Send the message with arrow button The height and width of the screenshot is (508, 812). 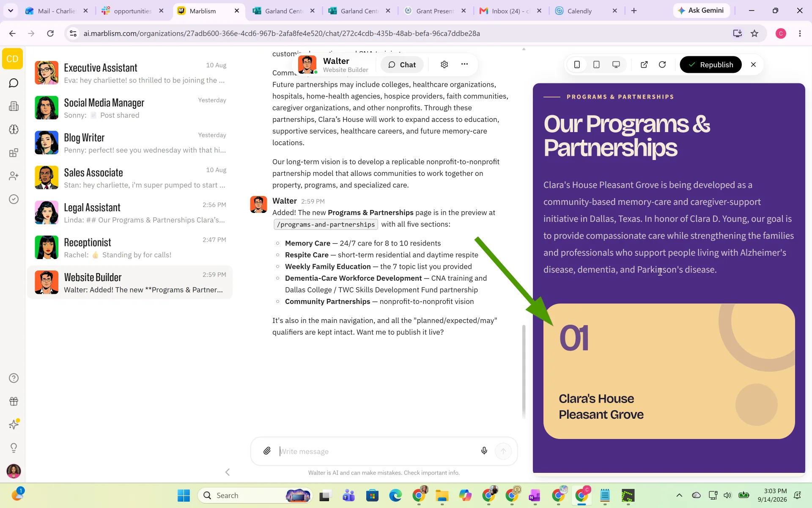click(x=503, y=451)
